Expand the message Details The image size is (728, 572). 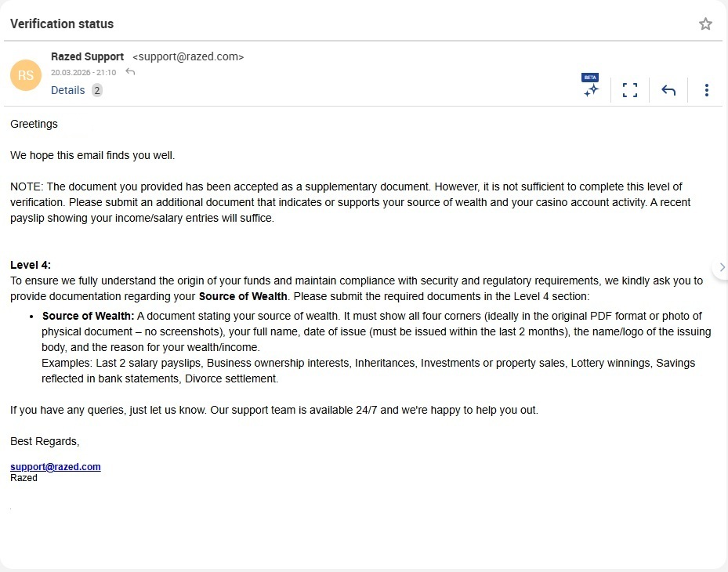pyautogui.click(x=67, y=90)
